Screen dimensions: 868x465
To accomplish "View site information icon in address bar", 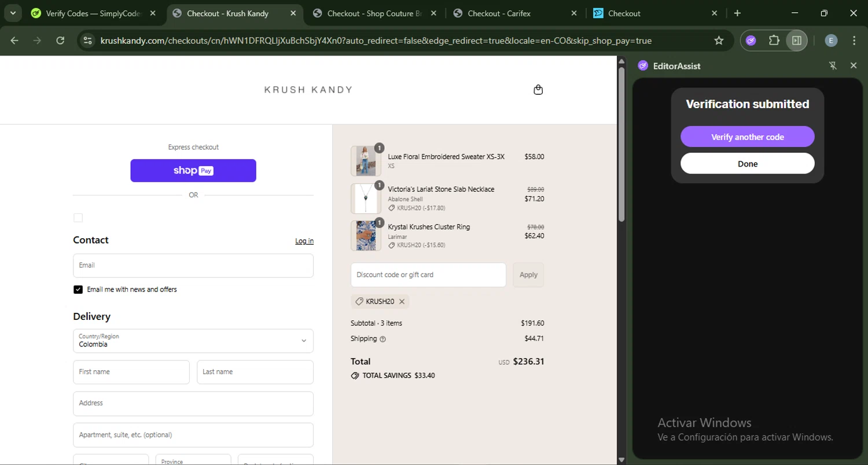I will tap(87, 40).
